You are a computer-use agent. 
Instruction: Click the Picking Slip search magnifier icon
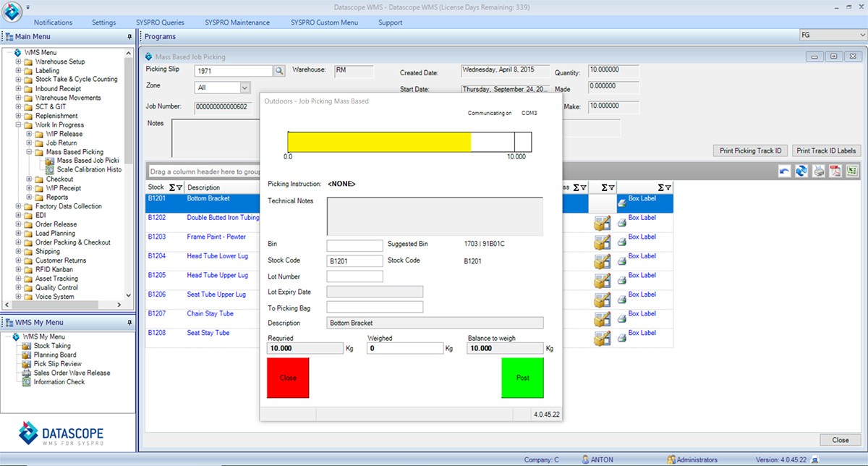click(x=279, y=71)
